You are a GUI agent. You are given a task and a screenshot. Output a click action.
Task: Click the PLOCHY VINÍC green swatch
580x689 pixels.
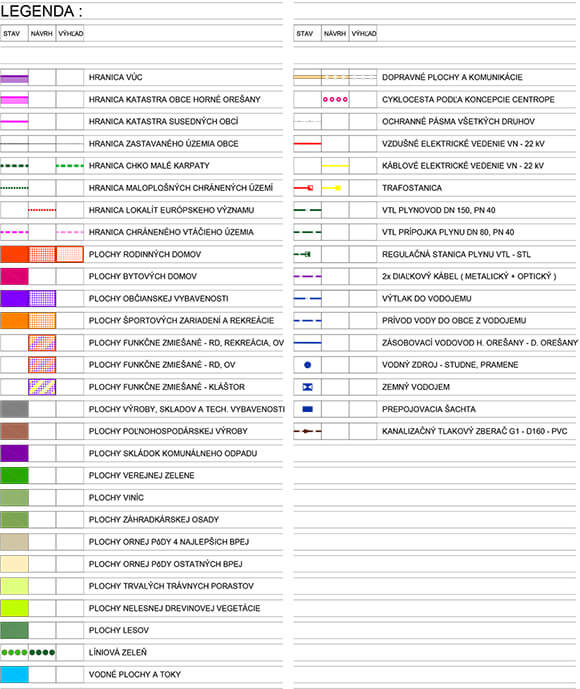(14, 497)
